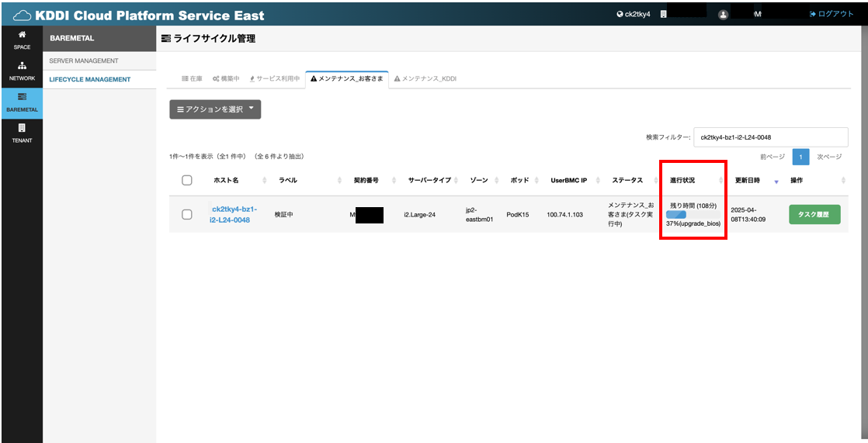Click the 残り時間 (108分) text
Screen dimensions: 868x443
point(693,206)
